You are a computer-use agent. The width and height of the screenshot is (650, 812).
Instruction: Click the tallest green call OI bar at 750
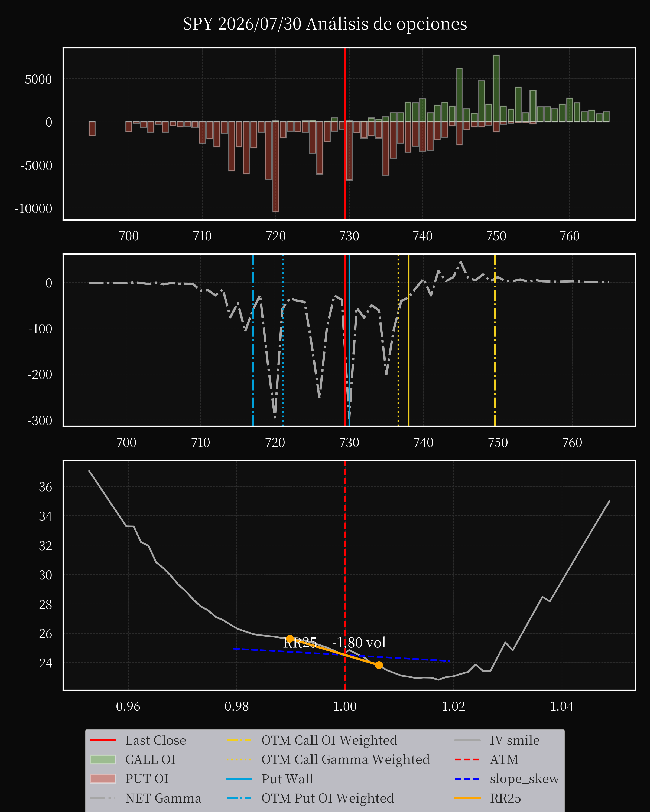(x=496, y=89)
